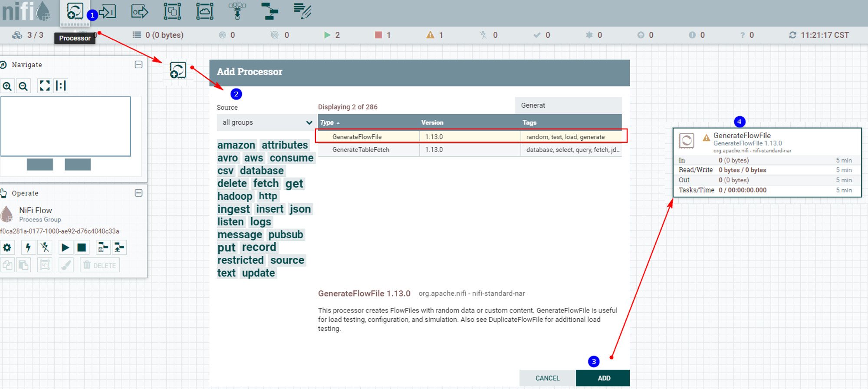Click zoom in in Navigate panel
The width and height of the screenshot is (868, 389).
click(x=7, y=86)
